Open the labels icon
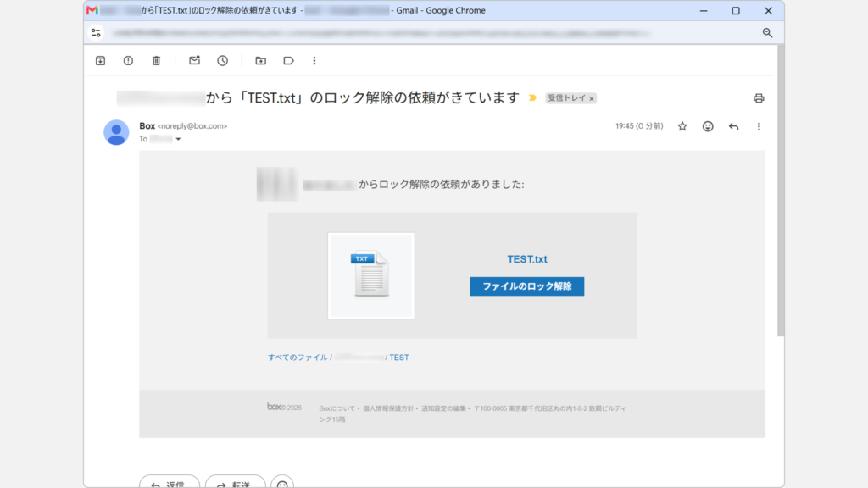The image size is (868, 488). (x=288, y=61)
